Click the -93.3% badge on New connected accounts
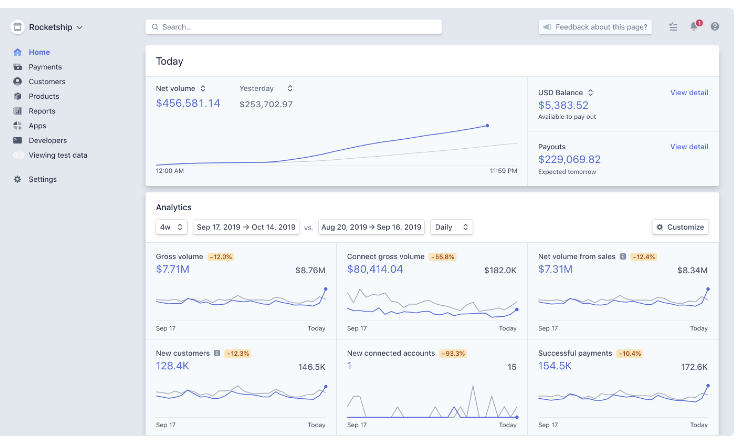Screen dimensions: 736x442 453,354
